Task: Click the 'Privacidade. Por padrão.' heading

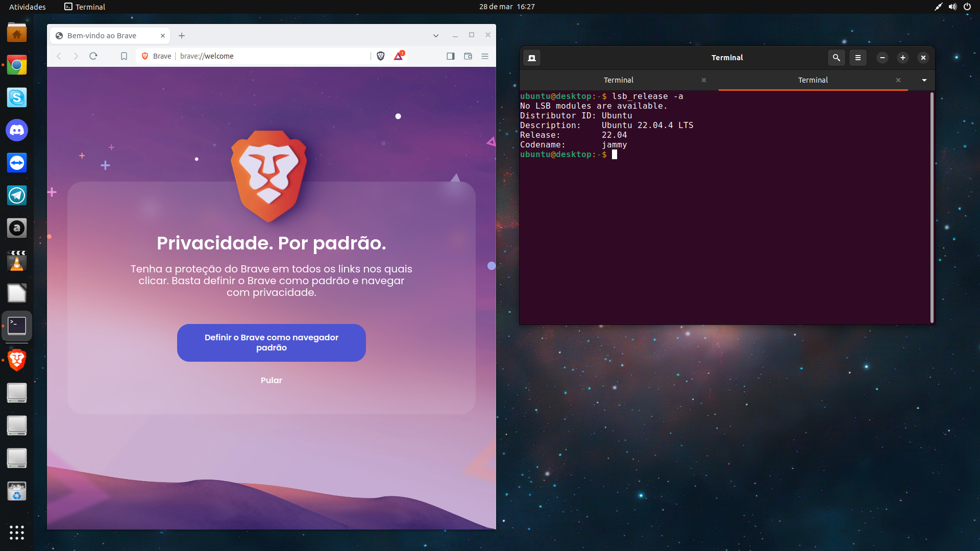Action: click(272, 243)
